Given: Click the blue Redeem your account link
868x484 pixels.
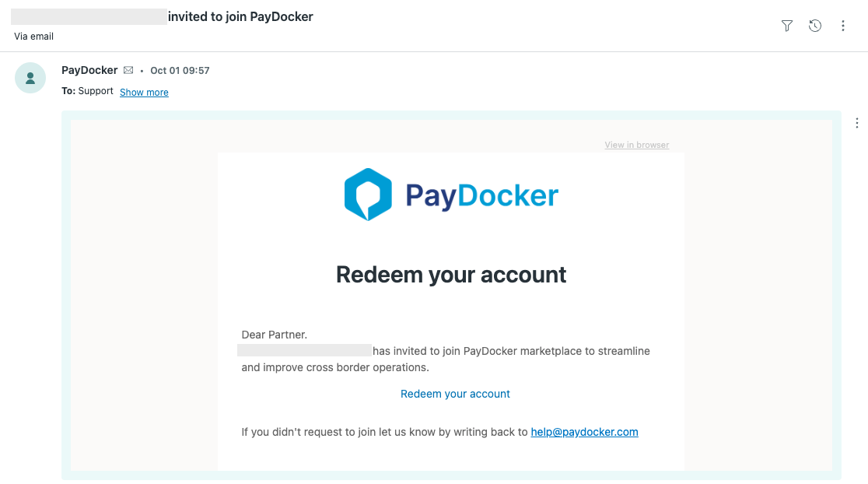Looking at the screenshot, I should click(455, 394).
